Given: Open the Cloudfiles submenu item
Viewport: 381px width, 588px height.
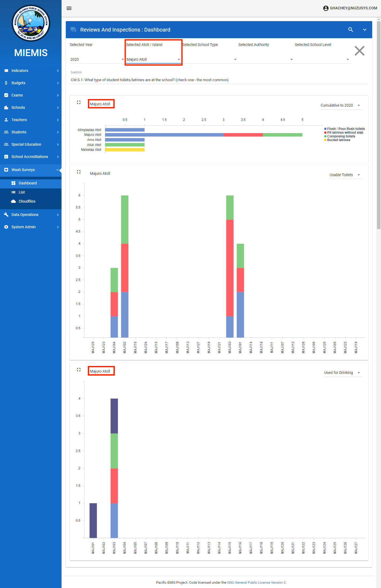Looking at the screenshot, I should point(27,201).
